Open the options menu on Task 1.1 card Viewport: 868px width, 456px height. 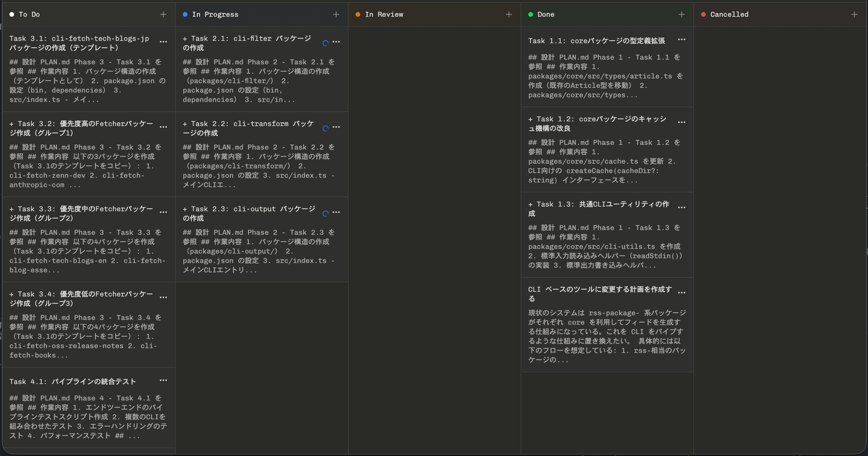[682, 39]
